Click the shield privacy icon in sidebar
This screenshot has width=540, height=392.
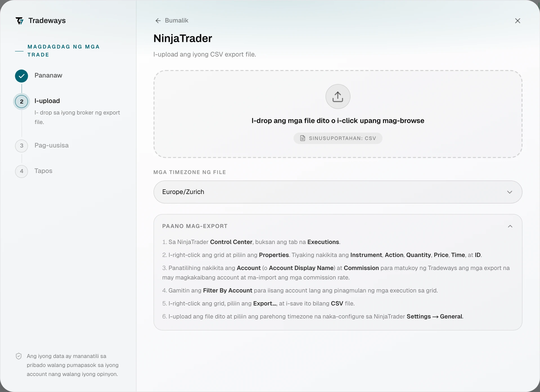19,356
